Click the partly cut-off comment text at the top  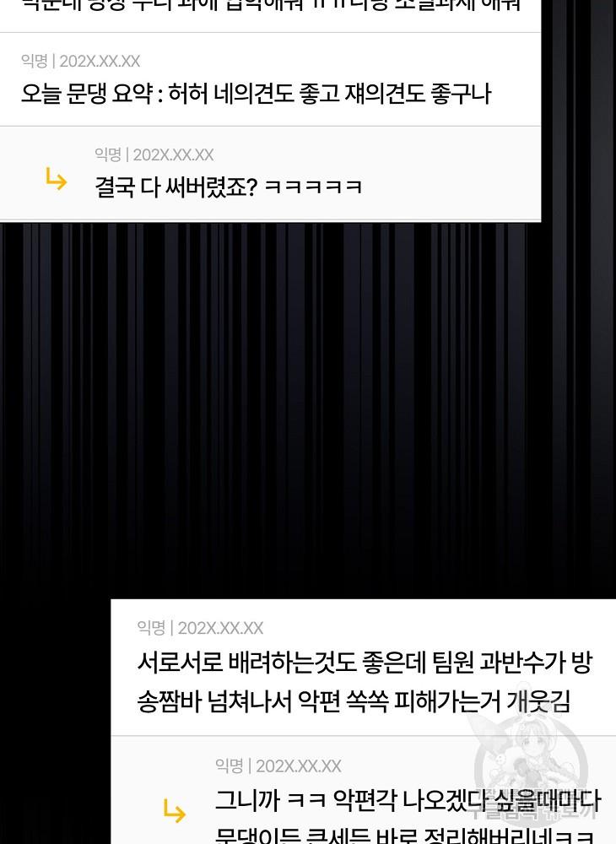pos(271,5)
